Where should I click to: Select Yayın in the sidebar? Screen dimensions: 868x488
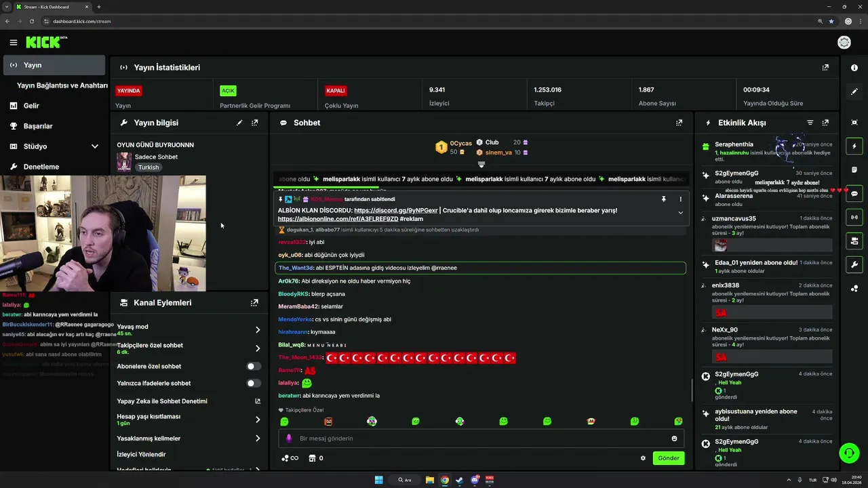pyautogui.click(x=54, y=65)
